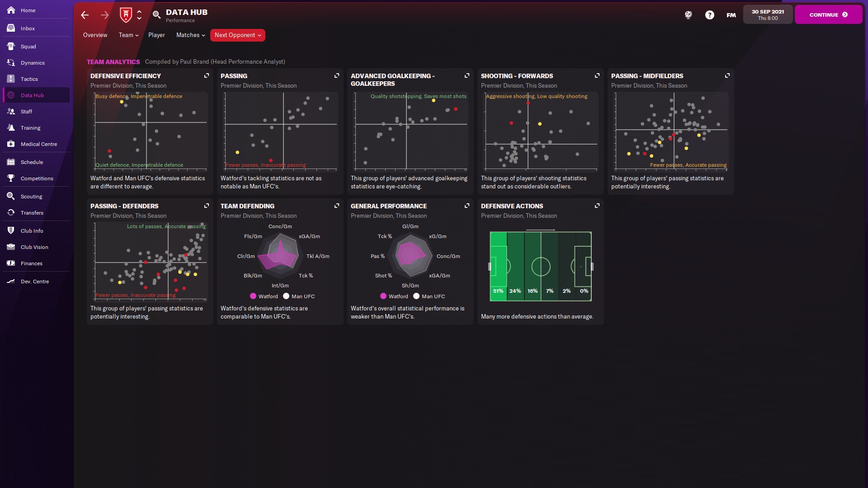Viewport: 868px width, 488px height.
Task: Expand the Defensive Actions pitch map
Action: click(x=597, y=206)
